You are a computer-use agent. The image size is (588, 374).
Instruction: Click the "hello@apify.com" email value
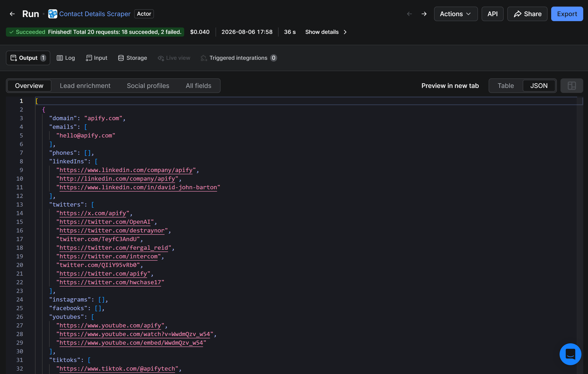(x=86, y=135)
